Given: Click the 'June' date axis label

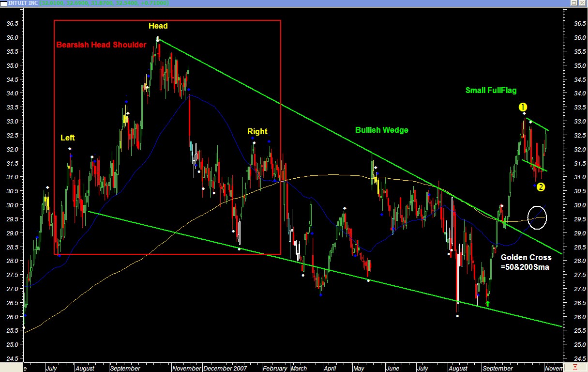Looking at the screenshot, I should 393,368.
